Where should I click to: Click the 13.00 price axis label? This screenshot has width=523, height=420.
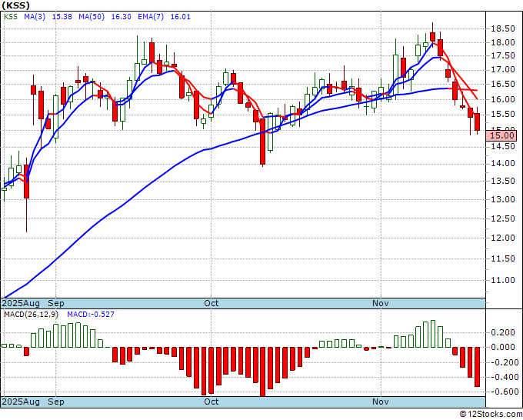[x=503, y=199]
